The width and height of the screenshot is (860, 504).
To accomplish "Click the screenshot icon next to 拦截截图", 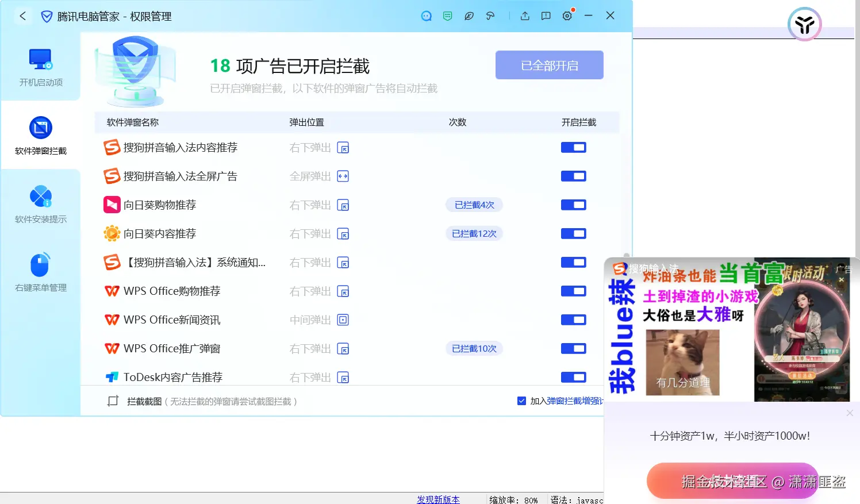I will tap(113, 401).
